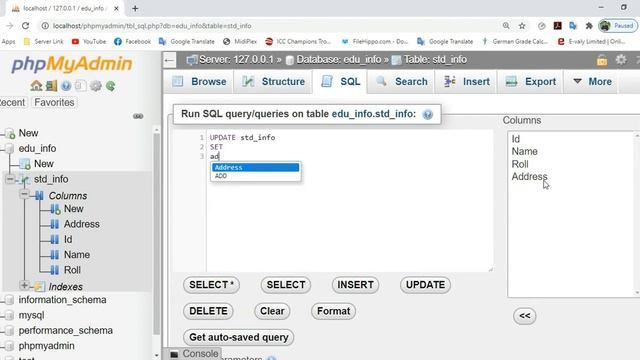Open the More dropdown tab
Viewport: 640px width, 360px height.
(592, 82)
